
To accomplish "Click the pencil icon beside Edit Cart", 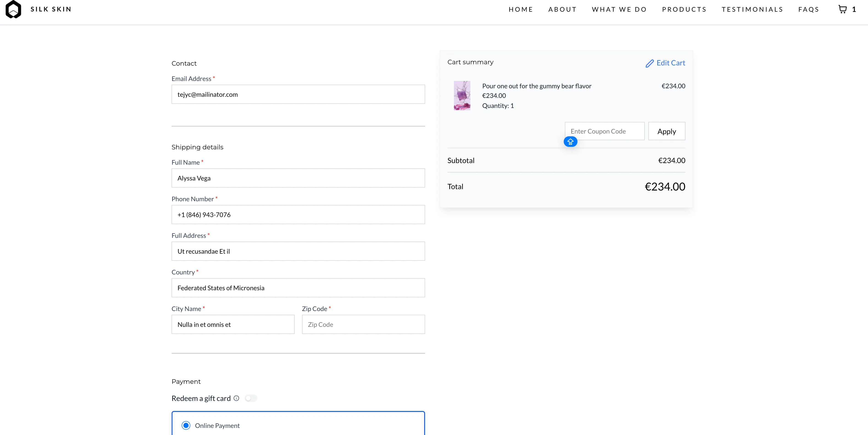I will click(x=649, y=63).
